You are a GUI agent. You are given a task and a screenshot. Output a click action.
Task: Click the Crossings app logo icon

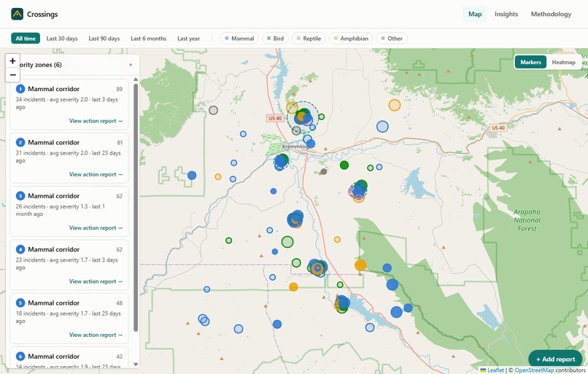pyautogui.click(x=18, y=15)
